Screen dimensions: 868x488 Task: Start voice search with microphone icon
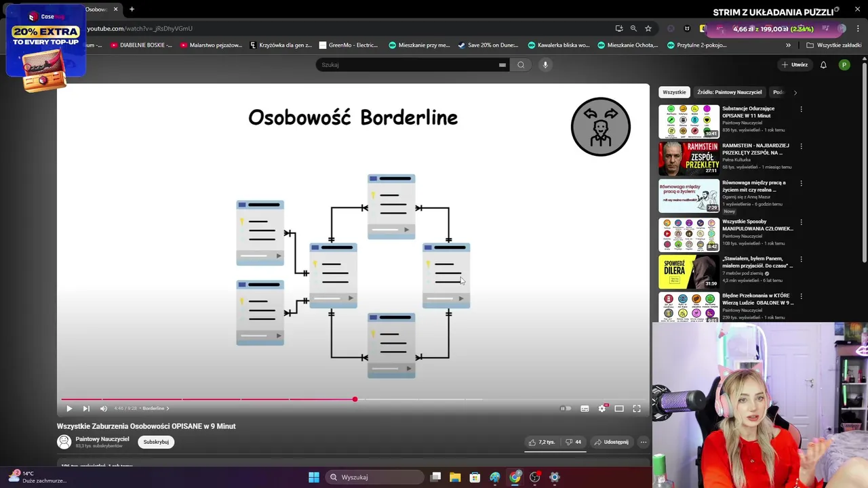click(x=545, y=65)
